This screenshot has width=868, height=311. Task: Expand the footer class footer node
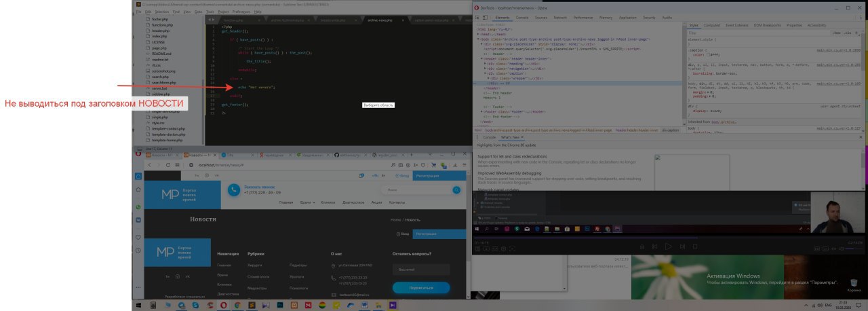pyautogui.click(x=481, y=111)
